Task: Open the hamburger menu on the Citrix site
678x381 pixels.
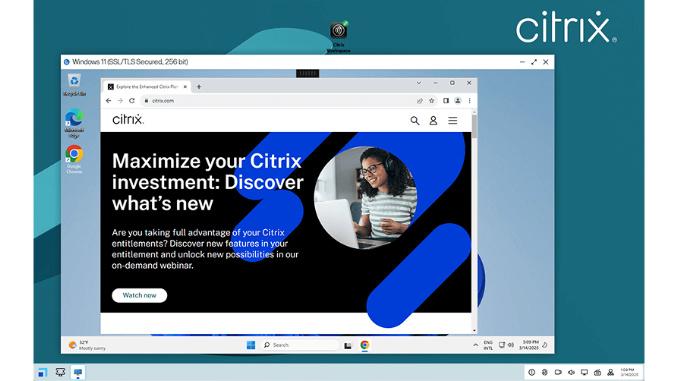Action: pyautogui.click(x=452, y=121)
